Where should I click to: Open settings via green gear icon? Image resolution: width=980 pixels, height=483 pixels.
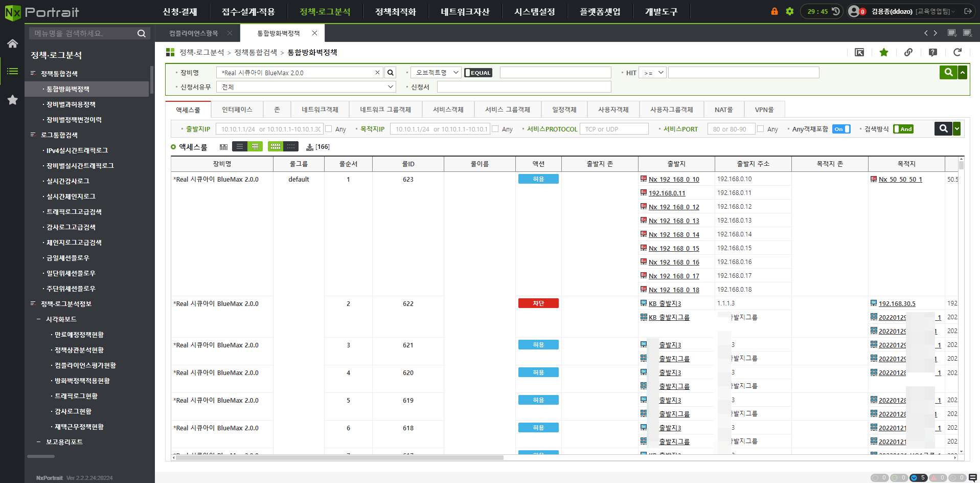click(x=790, y=11)
